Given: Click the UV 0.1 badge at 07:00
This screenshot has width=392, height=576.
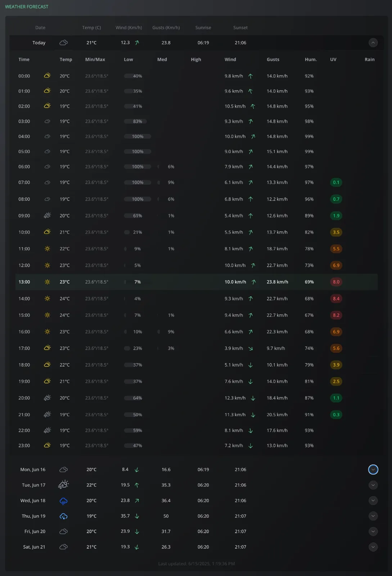Looking at the screenshot, I should click(336, 183).
